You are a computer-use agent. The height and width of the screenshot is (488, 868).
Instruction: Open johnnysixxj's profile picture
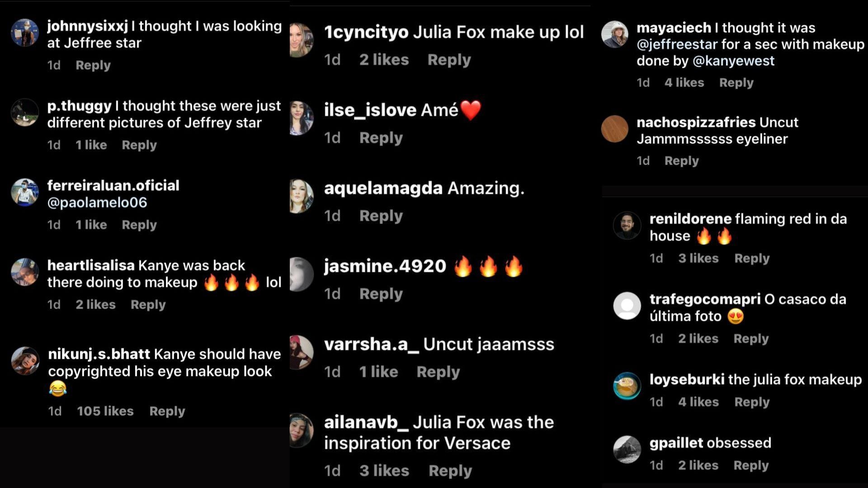[x=25, y=33]
